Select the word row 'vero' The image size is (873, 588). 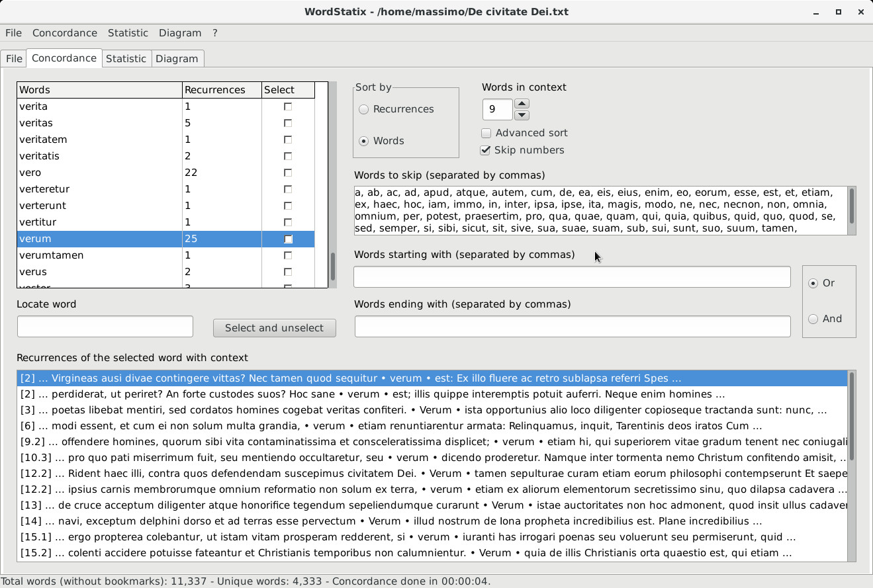[x=165, y=173]
